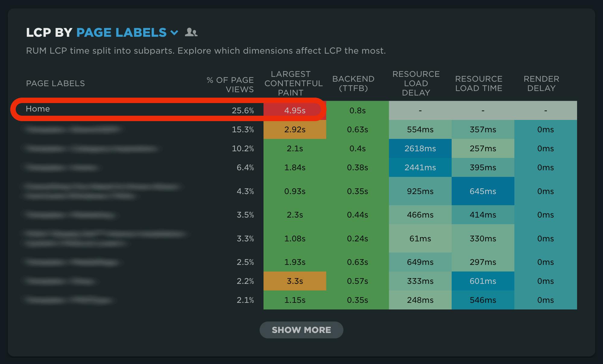Image resolution: width=603 pixels, height=364 pixels.
Task: Click the 2441ms resource load delay cell
Action: pyautogui.click(x=420, y=168)
